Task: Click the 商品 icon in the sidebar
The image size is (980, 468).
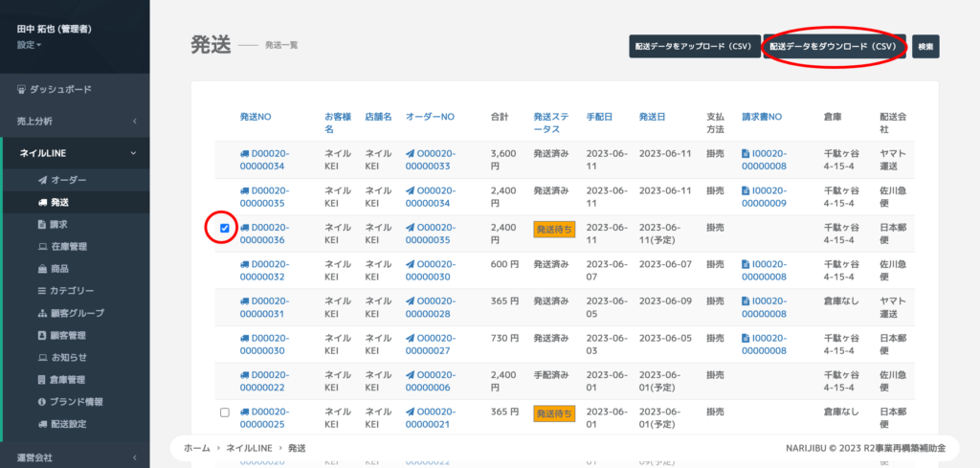Action: 42,269
